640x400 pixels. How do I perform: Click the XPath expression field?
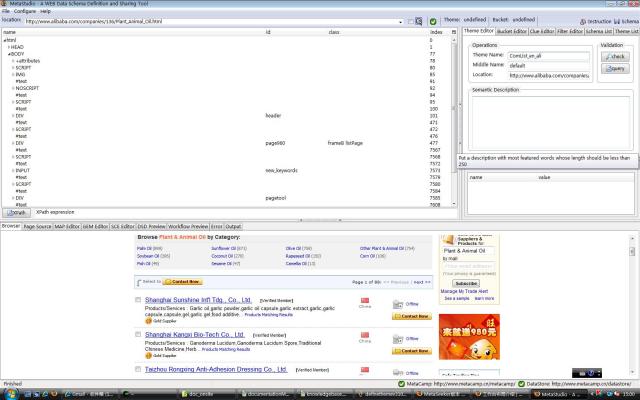point(245,213)
